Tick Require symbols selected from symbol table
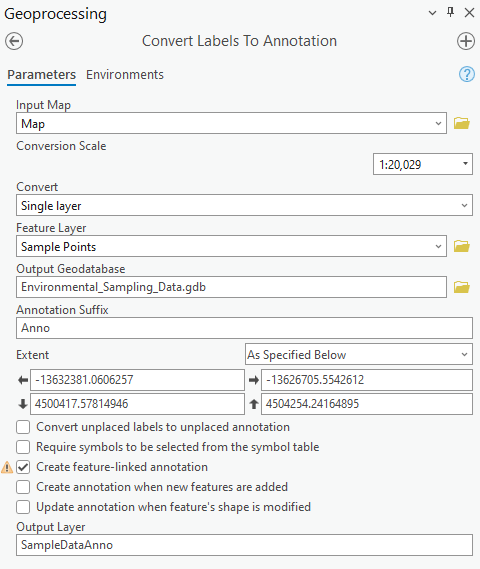This screenshot has height=569, width=480. click(x=23, y=447)
